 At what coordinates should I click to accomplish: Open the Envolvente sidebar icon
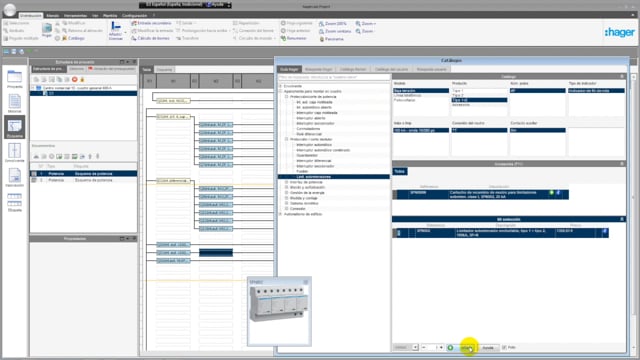[x=15, y=152]
